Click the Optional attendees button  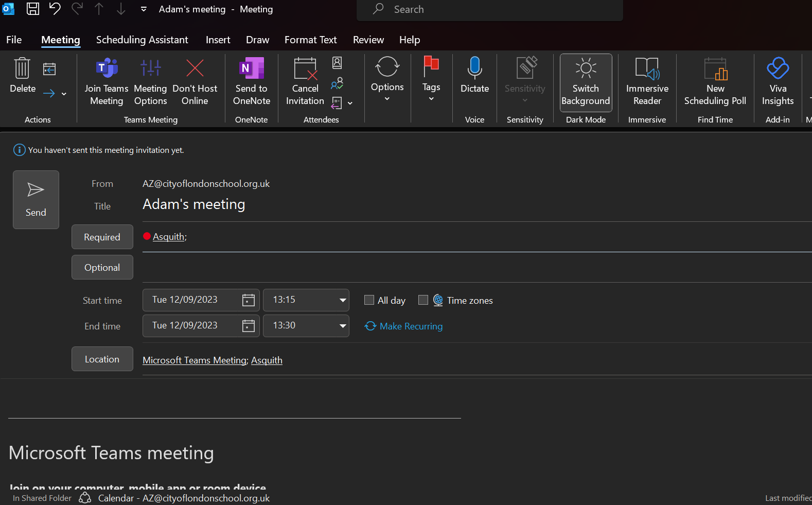click(102, 267)
